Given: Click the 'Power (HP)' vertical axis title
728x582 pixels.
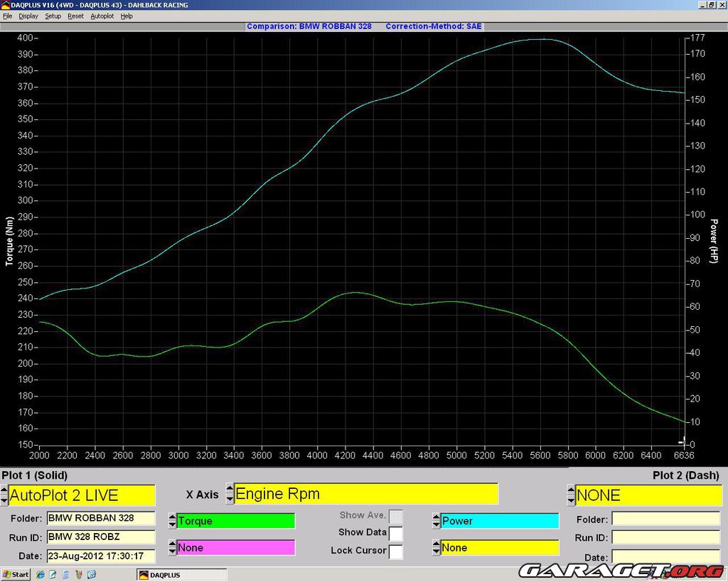Looking at the screenshot, I should [x=714, y=242].
